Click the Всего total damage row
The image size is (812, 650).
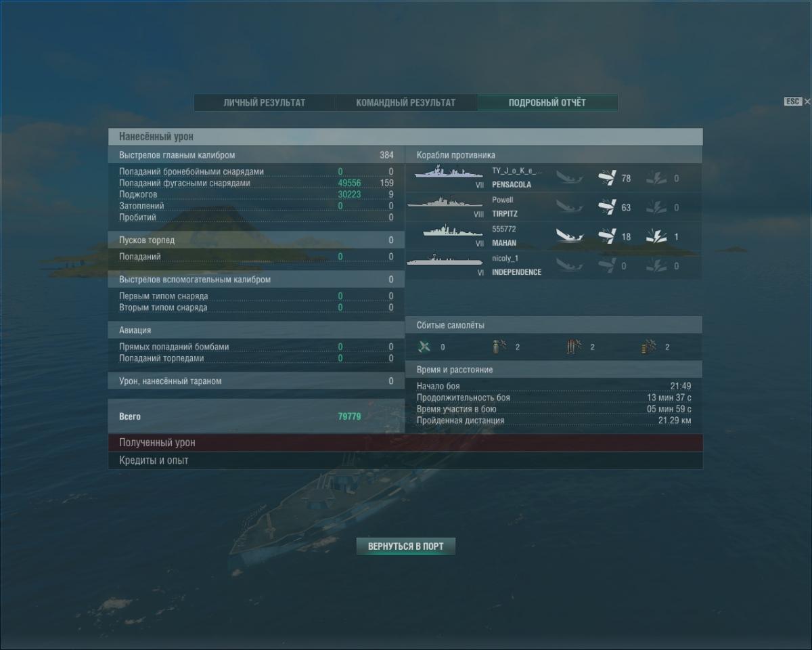(256, 417)
